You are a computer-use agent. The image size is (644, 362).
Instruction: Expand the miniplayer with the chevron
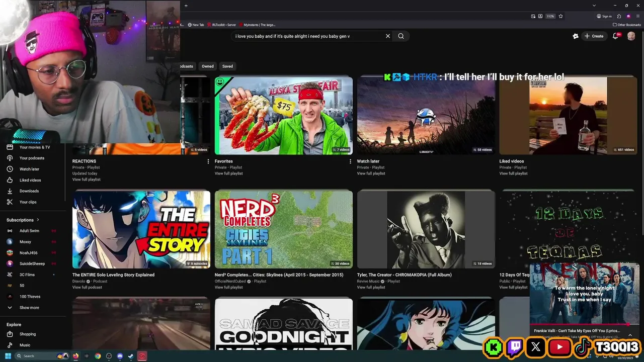(x=630, y=335)
